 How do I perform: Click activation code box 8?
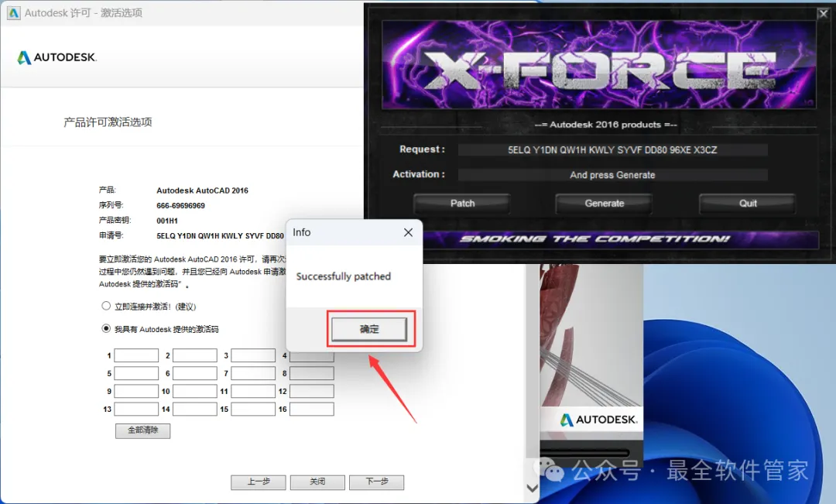pos(312,373)
